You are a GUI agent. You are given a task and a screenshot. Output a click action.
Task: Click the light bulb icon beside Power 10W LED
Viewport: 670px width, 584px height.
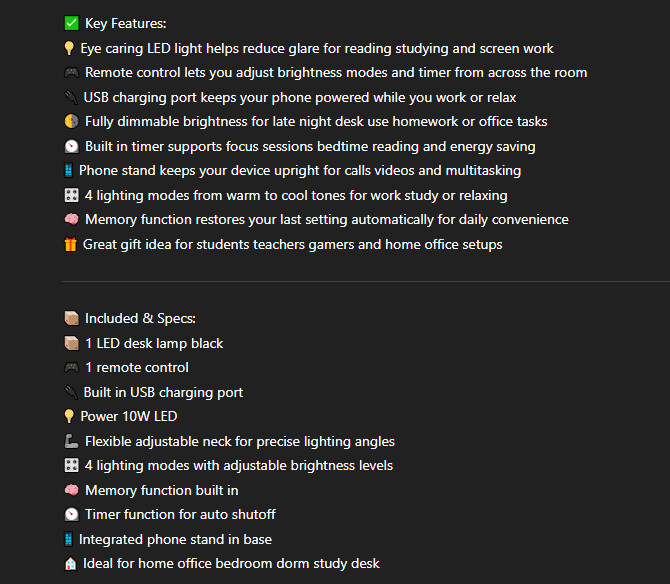point(69,417)
